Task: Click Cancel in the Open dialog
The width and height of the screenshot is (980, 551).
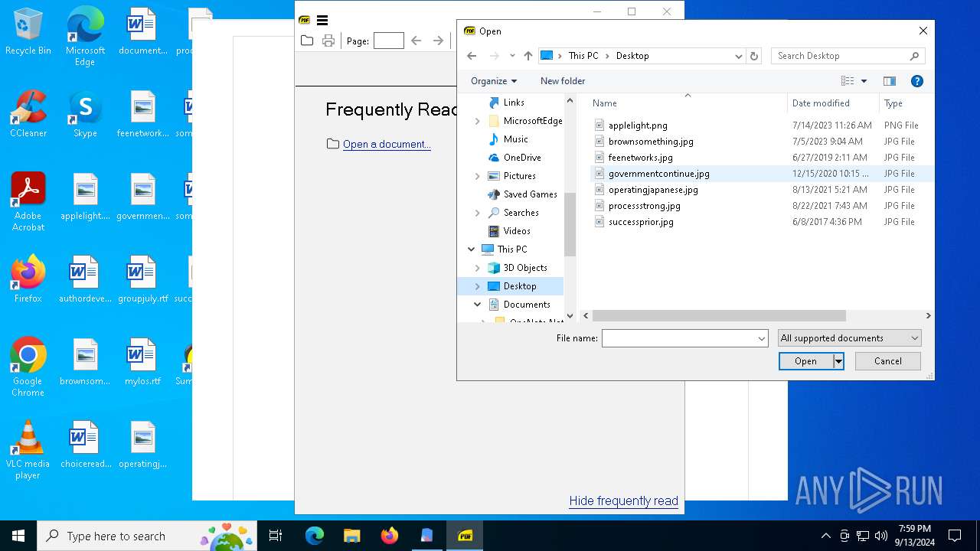Action: (x=887, y=361)
